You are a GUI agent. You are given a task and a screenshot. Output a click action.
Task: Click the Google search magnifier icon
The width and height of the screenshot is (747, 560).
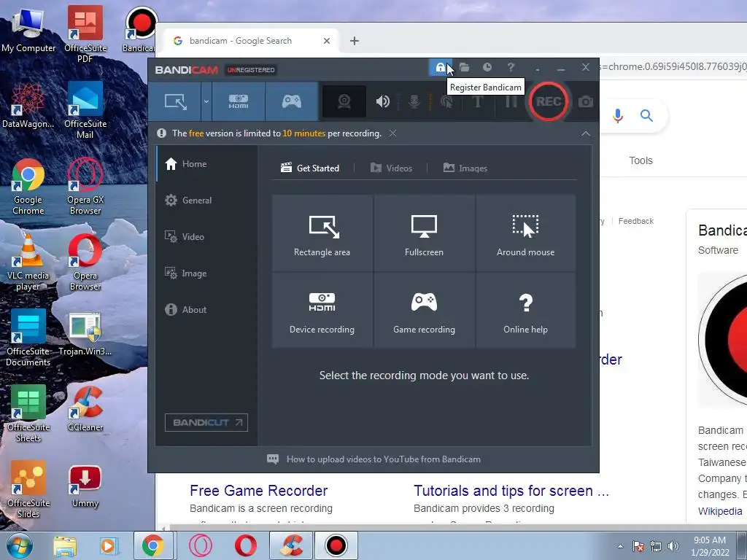(646, 115)
